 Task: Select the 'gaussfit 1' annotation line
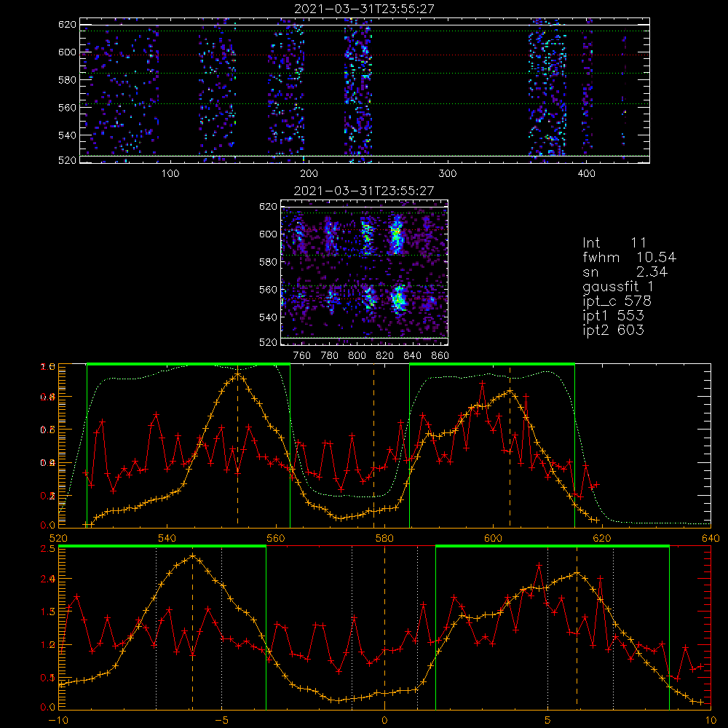pos(618,287)
